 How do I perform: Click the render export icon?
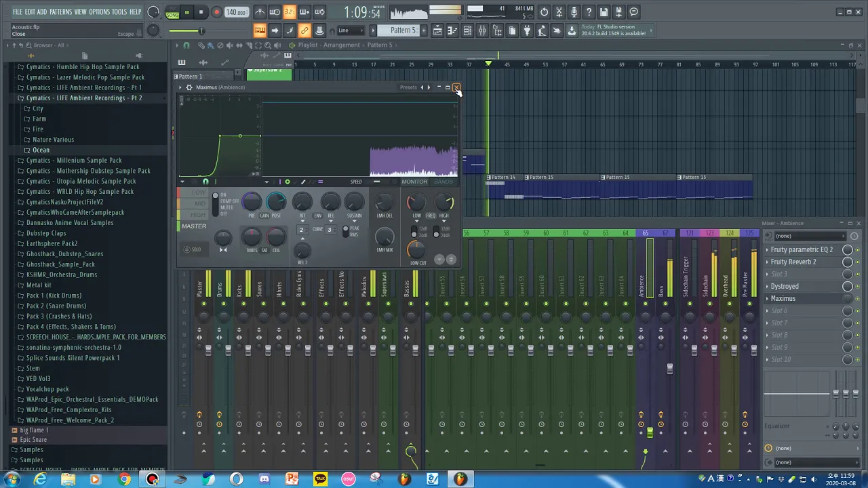[618, 12]
